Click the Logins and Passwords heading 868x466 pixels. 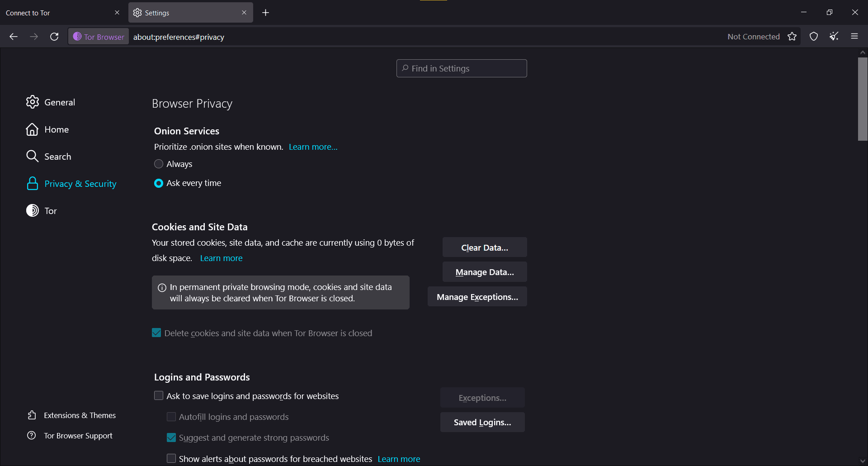tap(202, 377)
